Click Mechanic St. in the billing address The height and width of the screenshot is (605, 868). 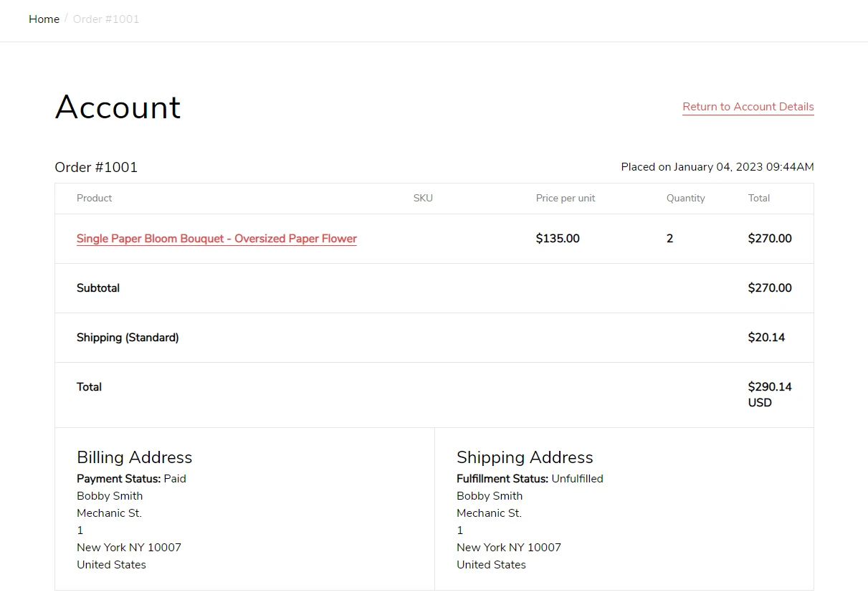pyautogui.click(x=109, y=513)
